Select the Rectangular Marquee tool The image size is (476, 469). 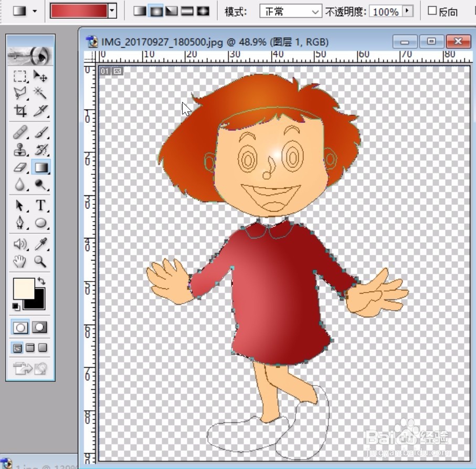click(20, 76)
